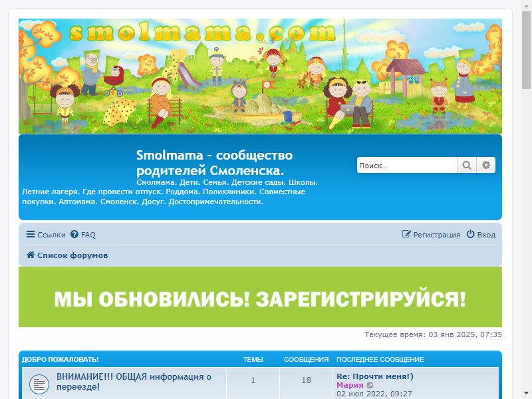View profile of user Мария

click(x=350, y=386)
